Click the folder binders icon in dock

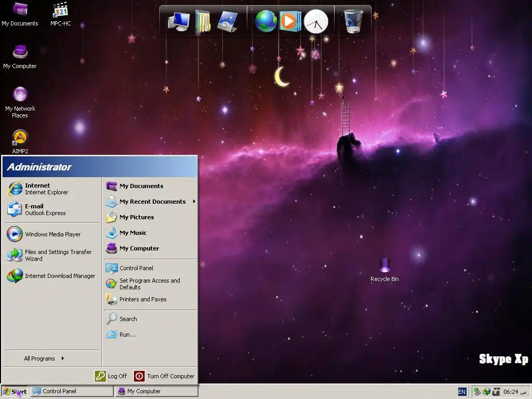point(203,21)
